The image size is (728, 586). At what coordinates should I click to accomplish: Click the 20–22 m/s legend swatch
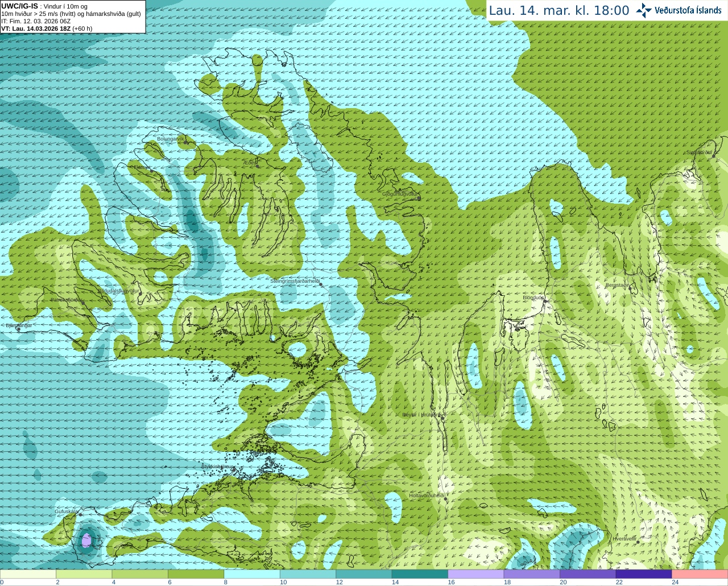click(x=588, y=574)
